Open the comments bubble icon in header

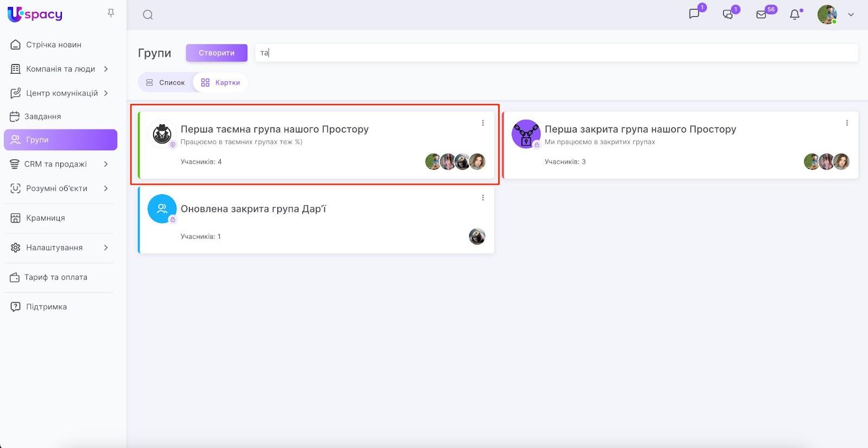tap(728, 14)
